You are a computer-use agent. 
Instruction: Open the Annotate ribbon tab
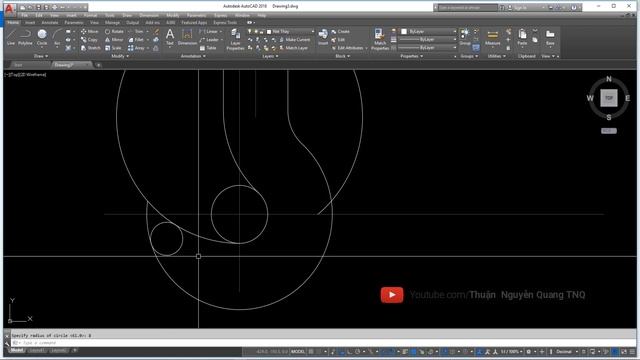(x=50, y=22)
